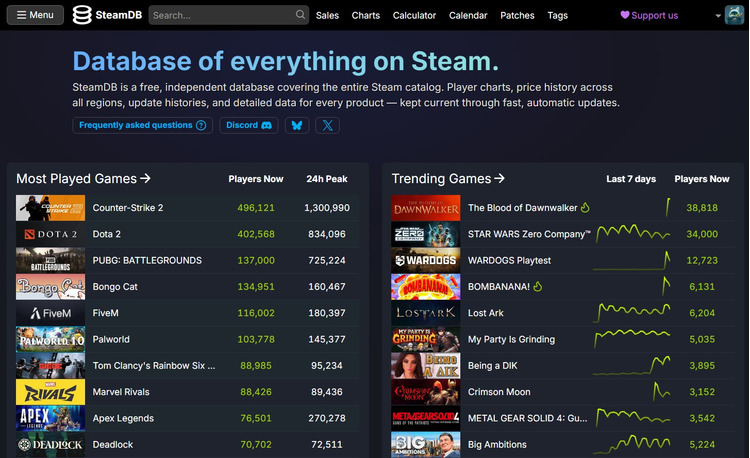Click the STAR WARS Zero Company thumbnail
Viewport: 750px width, 458px height.
coord(426,234)
